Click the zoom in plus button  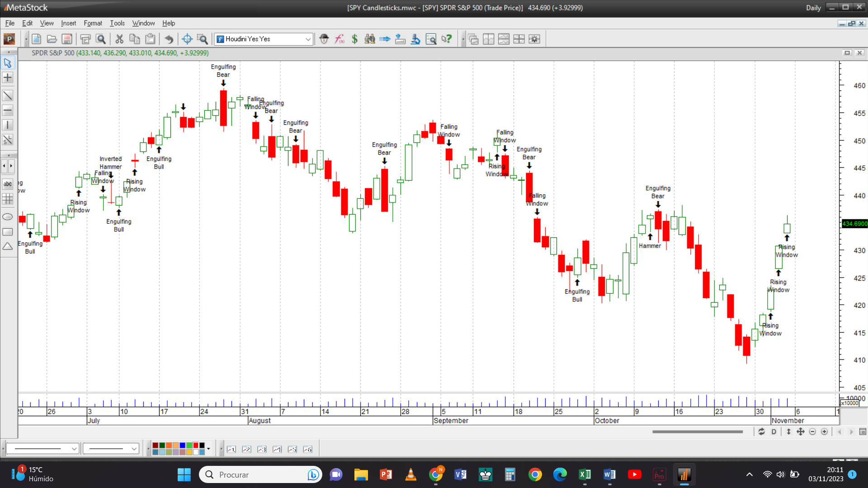(x=824, y=432)
